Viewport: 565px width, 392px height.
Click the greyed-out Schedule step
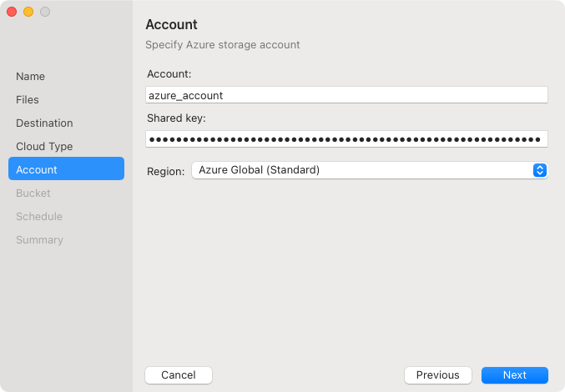(x=39, y=216)
